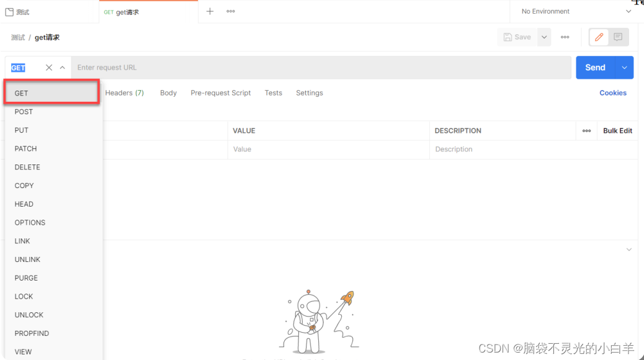Viewport: 644px width, 360px height.
Task: Choose PUT from the method list
Action: [x=53, y=130]
